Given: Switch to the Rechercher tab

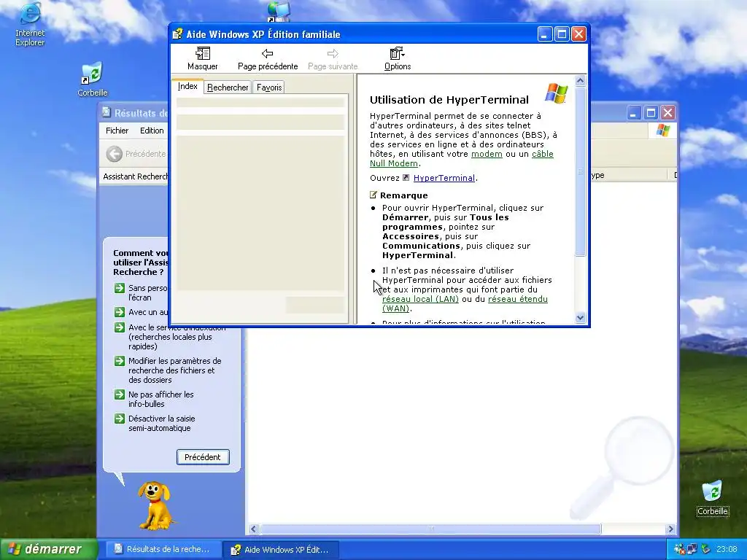Looking at the screenshot, I should click(228, 87).
